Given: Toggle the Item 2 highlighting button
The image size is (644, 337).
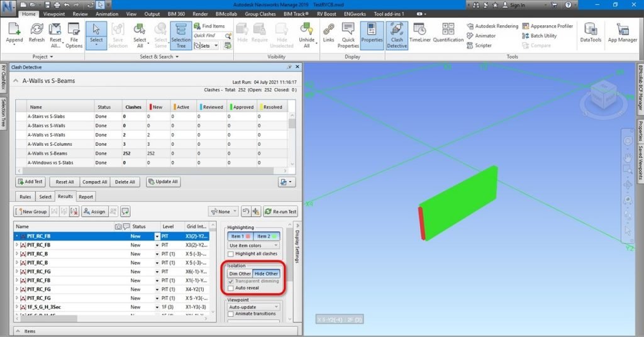Looking at the screenshot, I should coord(267,236).
